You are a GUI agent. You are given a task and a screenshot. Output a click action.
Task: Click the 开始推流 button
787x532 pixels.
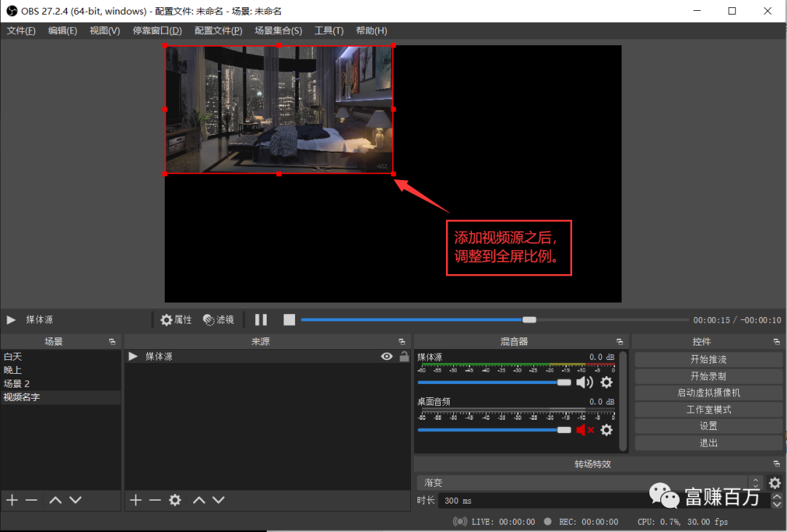[x=708, y=359]
